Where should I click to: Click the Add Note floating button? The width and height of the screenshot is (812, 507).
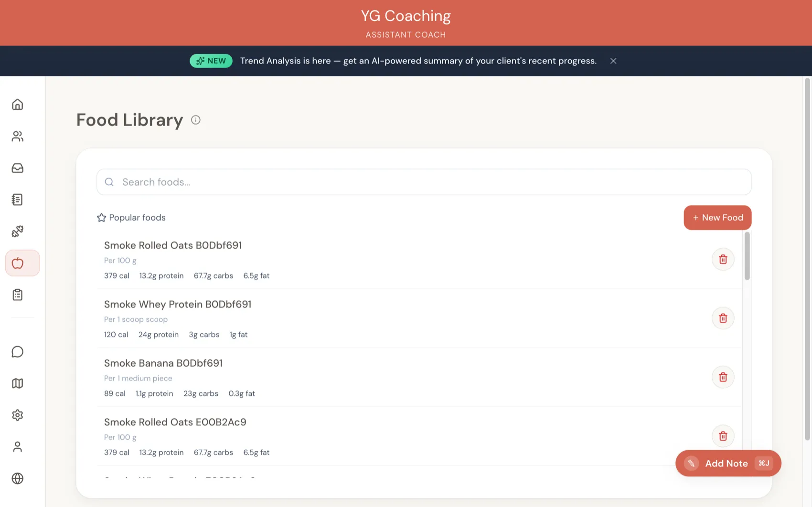point(728,463)
